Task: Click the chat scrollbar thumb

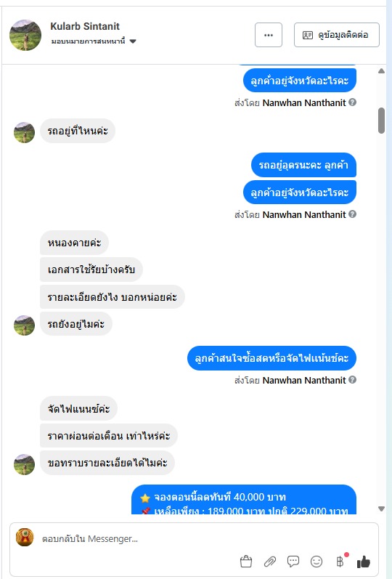Action: pyautogui.click(x=381, y=121)
